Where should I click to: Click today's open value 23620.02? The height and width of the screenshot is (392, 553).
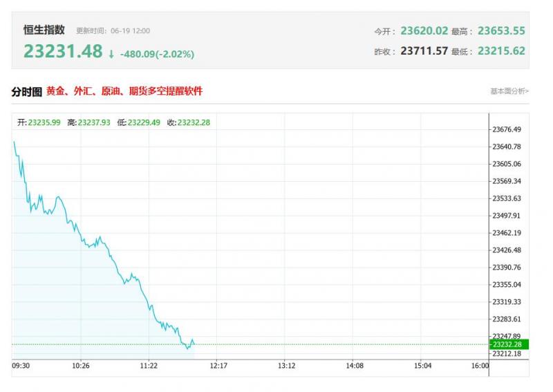(424, 30)
